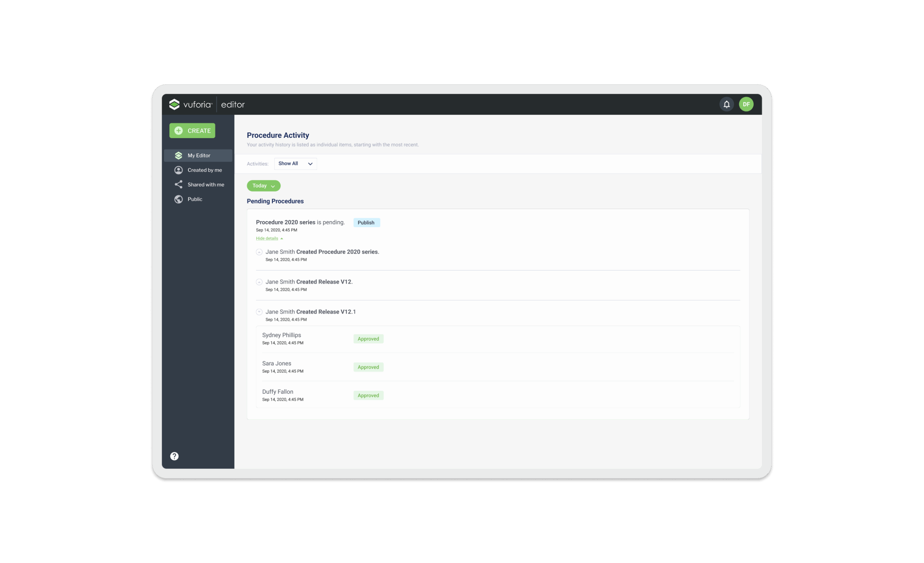Expand the Today date filter
The height and width of the screenshot is (563, 924).
263,185
